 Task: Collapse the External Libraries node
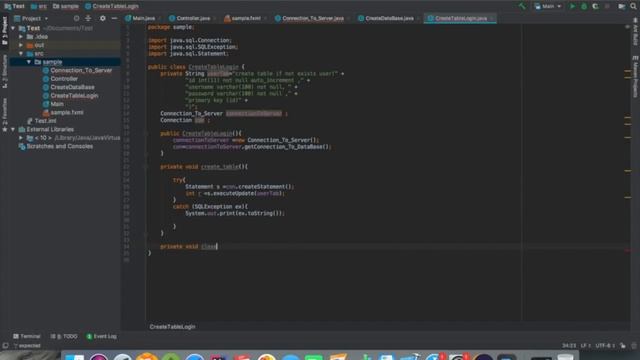[13, 129]
